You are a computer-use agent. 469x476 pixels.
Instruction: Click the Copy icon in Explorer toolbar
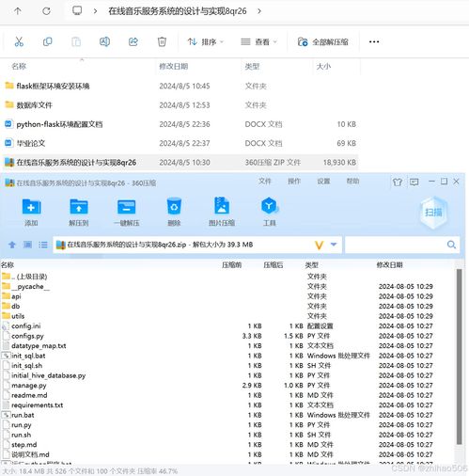pyautogui.click(x=48, y=41)
